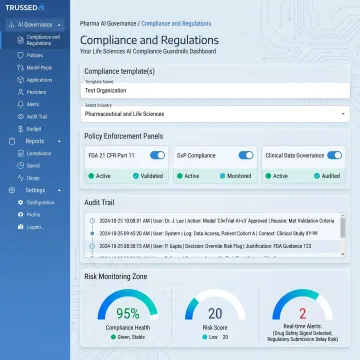This screenshot has height=360, width=360.
Task: Click the Compliance Health 95% gauge
Action: [x=128, y=305]
